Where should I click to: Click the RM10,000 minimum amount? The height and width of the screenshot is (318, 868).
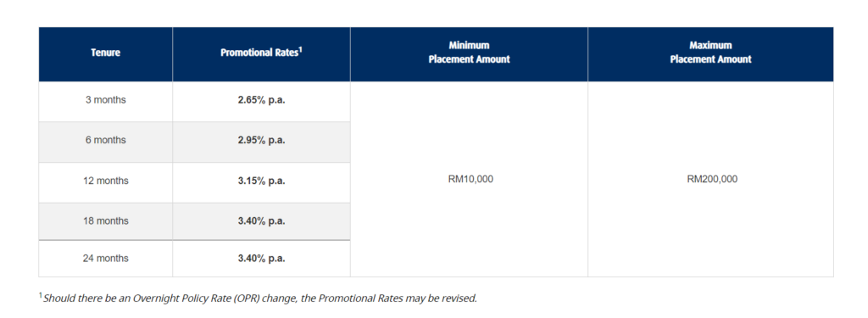click(470, 180)
